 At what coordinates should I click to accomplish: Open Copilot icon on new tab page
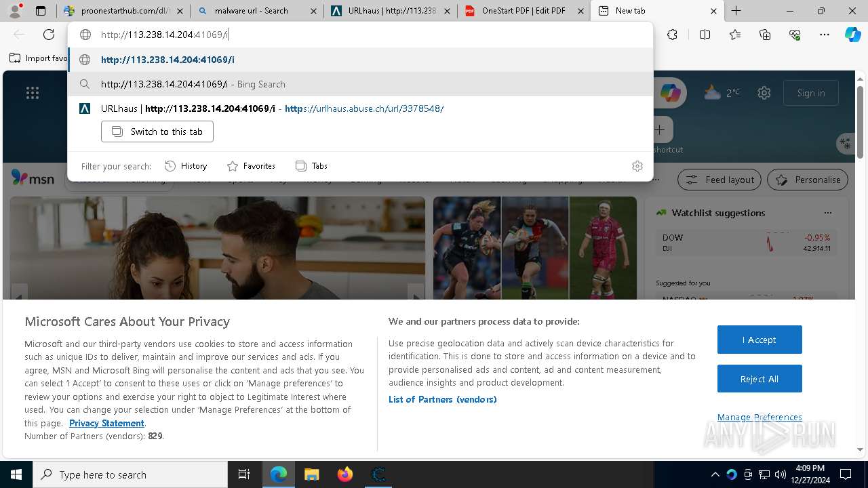coord(671,93)
